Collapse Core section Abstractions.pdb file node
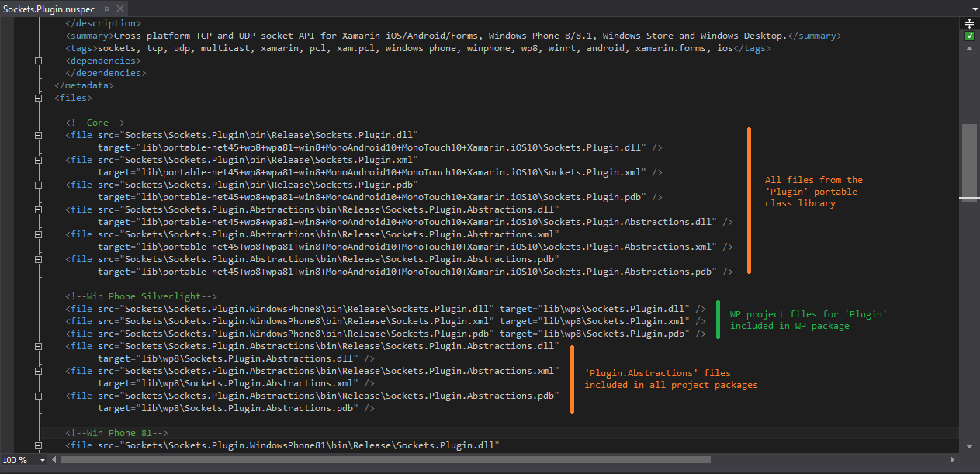The height and width of the screenshot is (474, 980). [x=39, y=259]
